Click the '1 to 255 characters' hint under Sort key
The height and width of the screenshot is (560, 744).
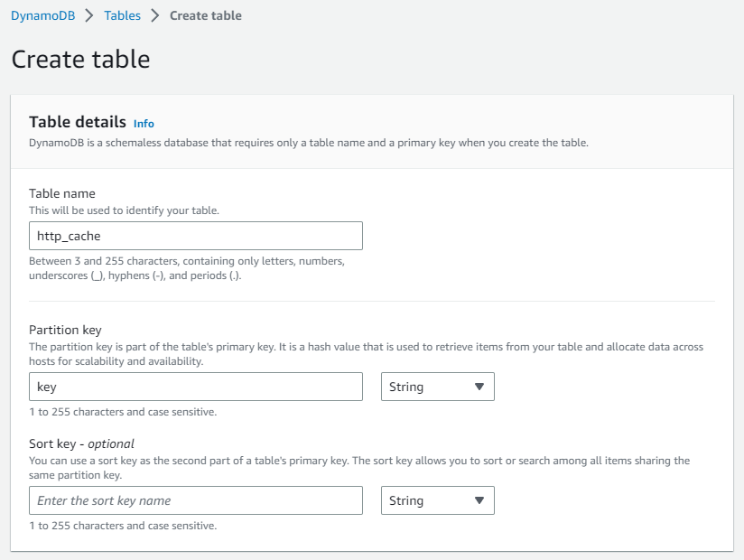[x=123, y=526]
